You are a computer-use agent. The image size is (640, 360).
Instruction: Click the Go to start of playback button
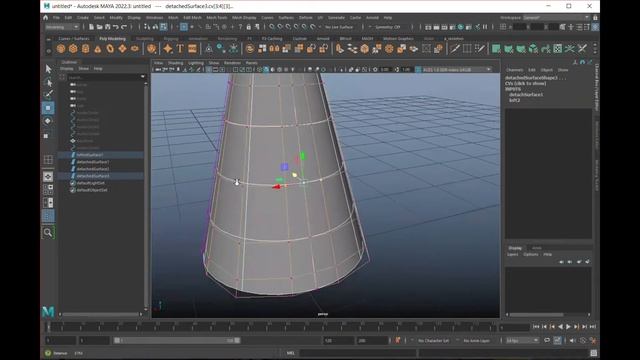[536, 327]
